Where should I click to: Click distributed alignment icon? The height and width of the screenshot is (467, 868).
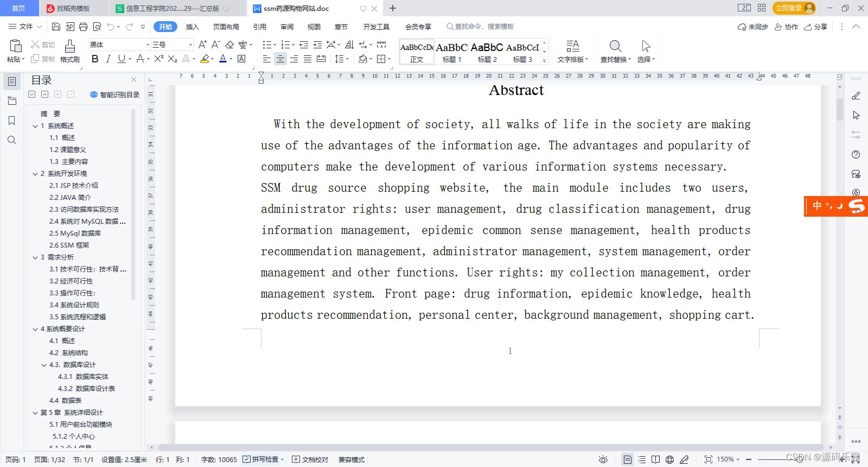coord(321,59)
